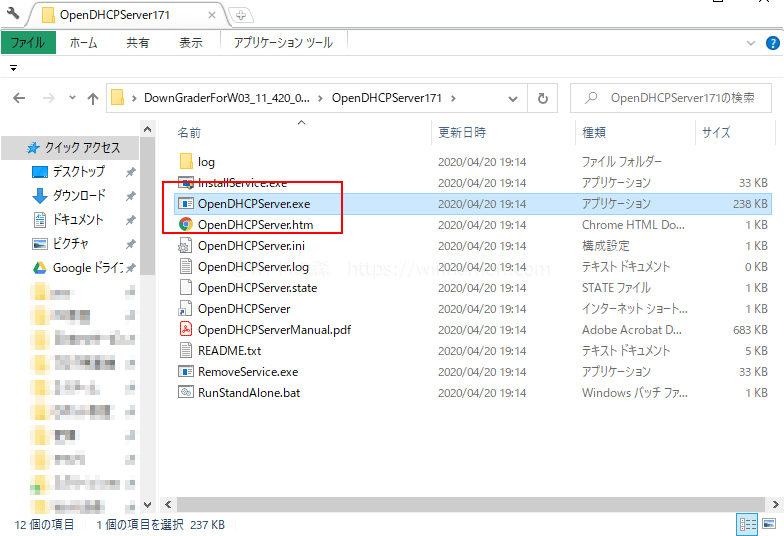Open ダウンロード in navigation pane
This screenshot has height=536, width=784.
pyautogui.click(x=79, y=196)
